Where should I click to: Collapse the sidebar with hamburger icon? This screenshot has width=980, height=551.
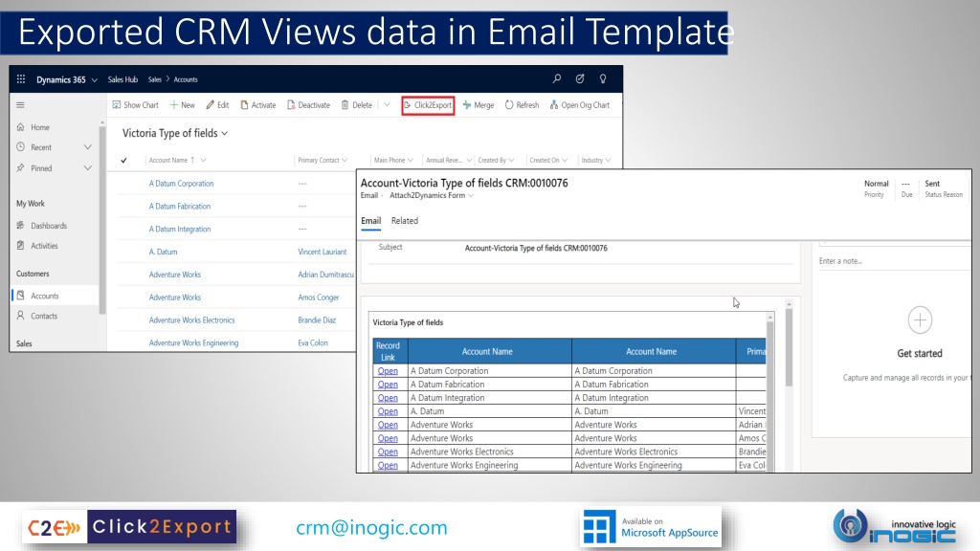(x=20, y=105)
